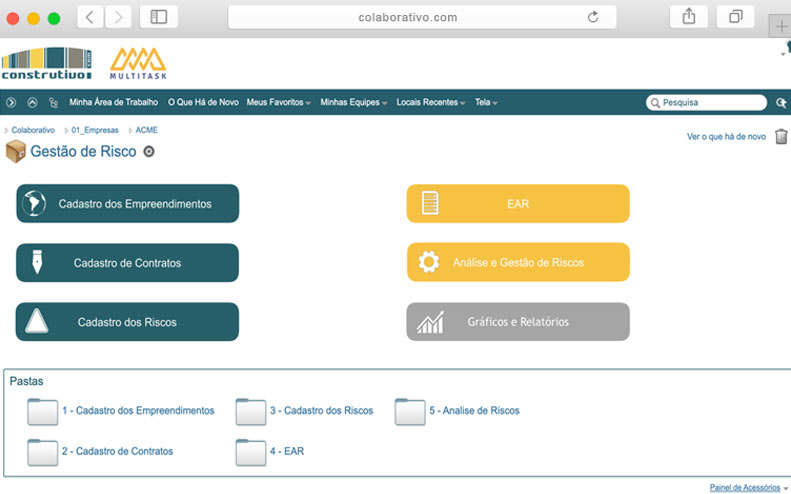This screenshot has width=791, height=494.
Task: Go to ACME breadcrumb
Action: [x=146, y=130]
